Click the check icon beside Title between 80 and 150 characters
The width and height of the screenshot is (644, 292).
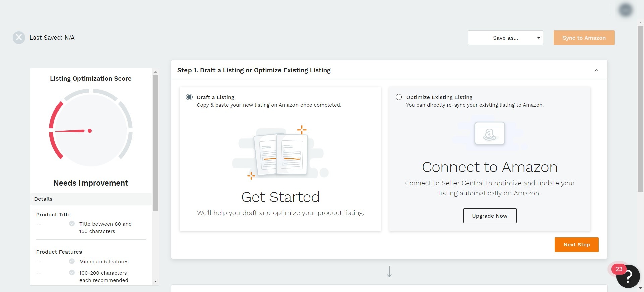click(72, 223)
